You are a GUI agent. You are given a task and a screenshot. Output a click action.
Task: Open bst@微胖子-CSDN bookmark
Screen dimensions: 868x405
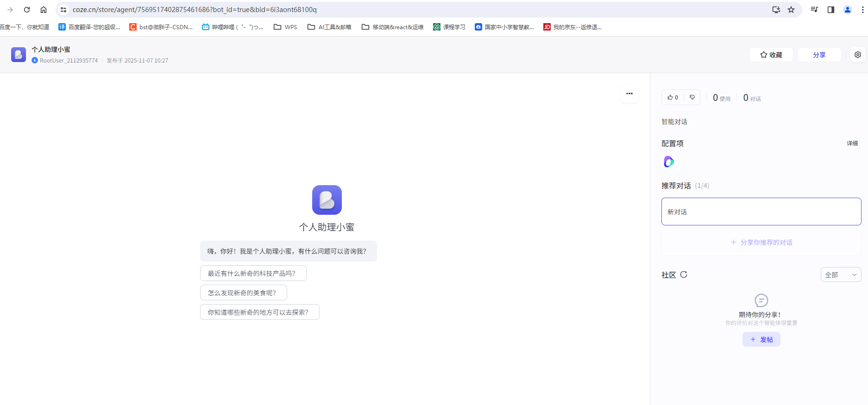coord(161,27)
